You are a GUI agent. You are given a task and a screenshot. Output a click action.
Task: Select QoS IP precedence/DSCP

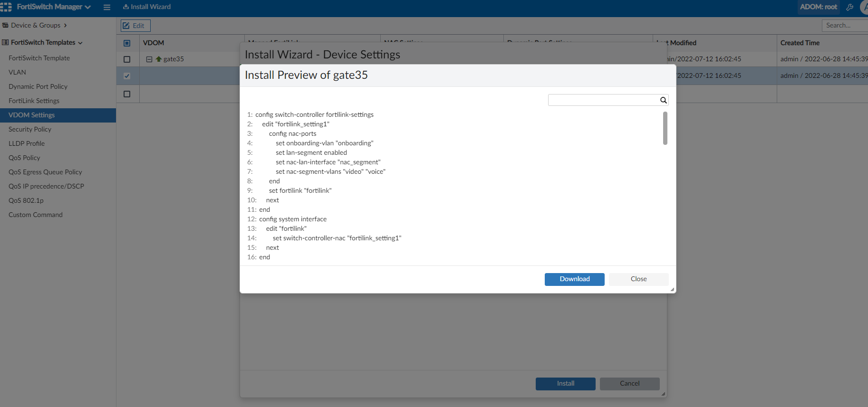(x=46, y=186)
